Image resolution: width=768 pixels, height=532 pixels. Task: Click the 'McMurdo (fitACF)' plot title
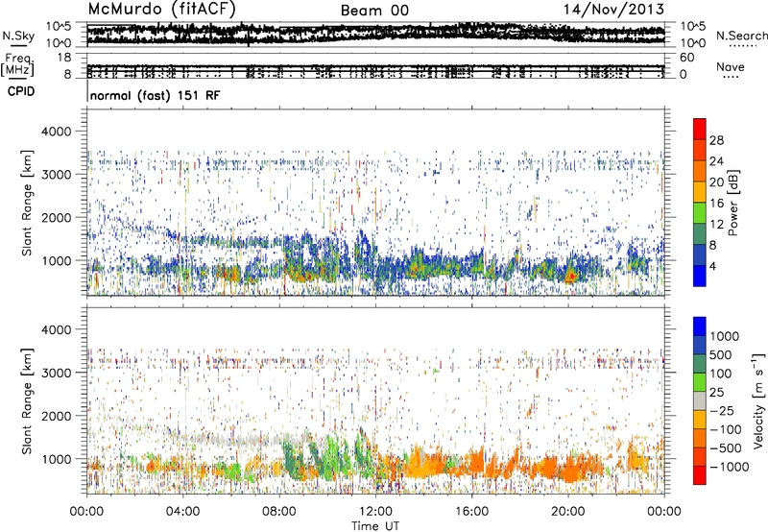click(x=161, y=9)
